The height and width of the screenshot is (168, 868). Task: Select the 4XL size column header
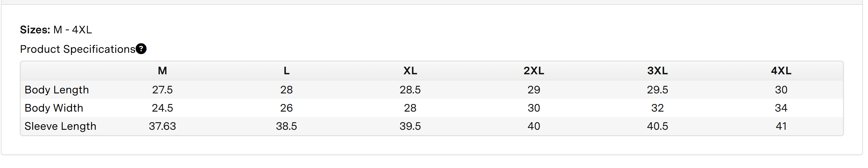pyautogui.click(x=781, y=71)
